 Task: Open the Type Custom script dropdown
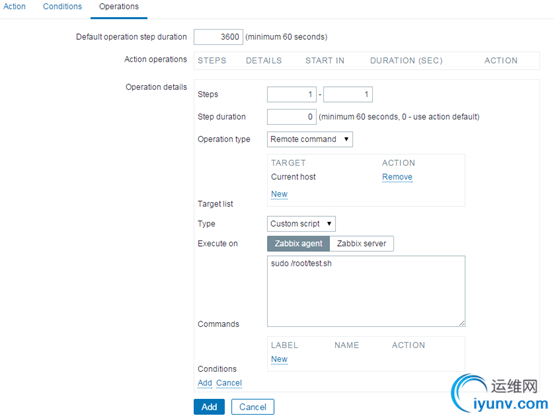pos(301,224)
